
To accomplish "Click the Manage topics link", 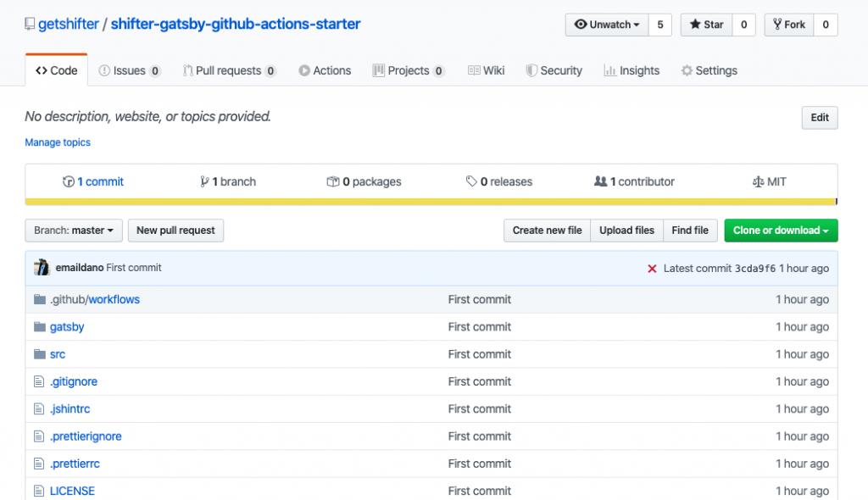I will tap(58, 142).
